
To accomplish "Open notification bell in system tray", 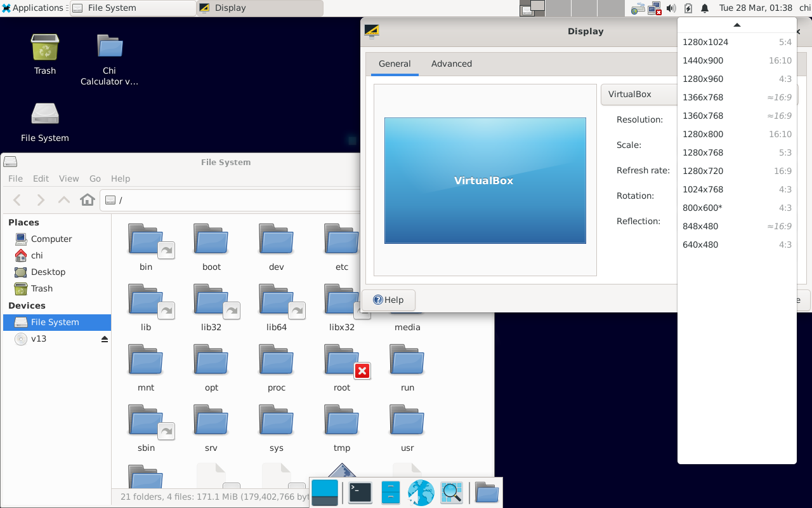I will point(704,8).
